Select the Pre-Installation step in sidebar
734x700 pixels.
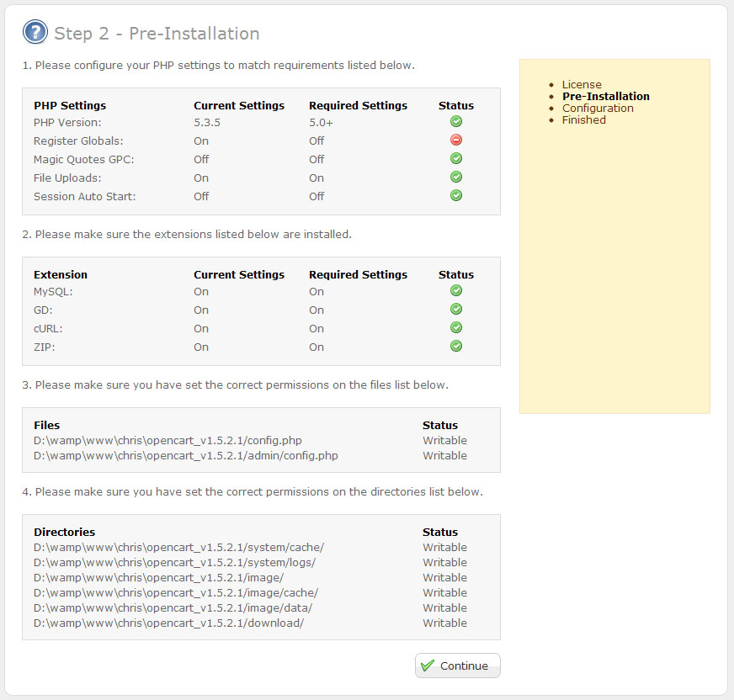(605, 96)
